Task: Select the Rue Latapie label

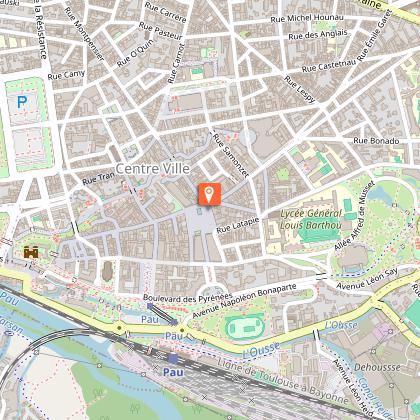Action: click(x=238, y=225)
